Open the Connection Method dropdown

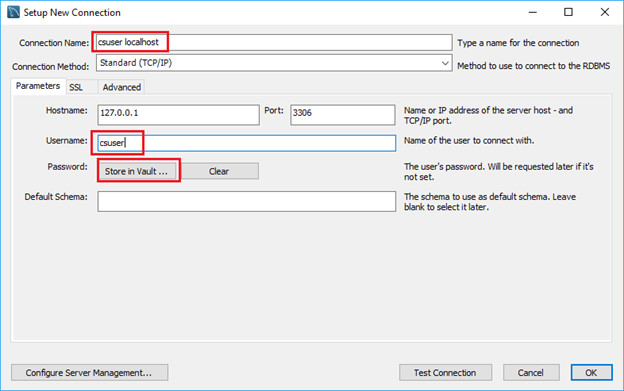(274, 63)
